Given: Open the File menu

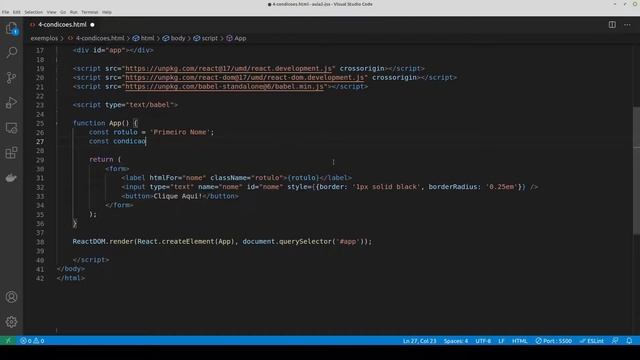Looking at the screenshot, I should 5,12.
